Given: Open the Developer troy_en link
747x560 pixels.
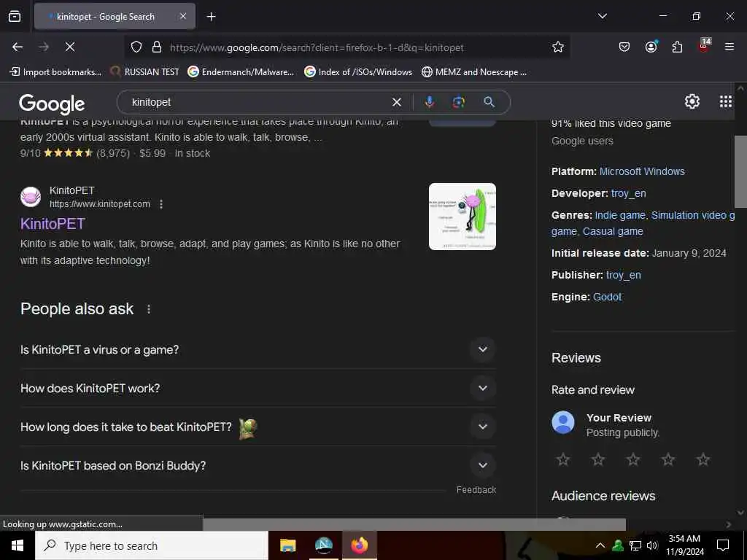Looking at the screenshot, I should point(628,193).
